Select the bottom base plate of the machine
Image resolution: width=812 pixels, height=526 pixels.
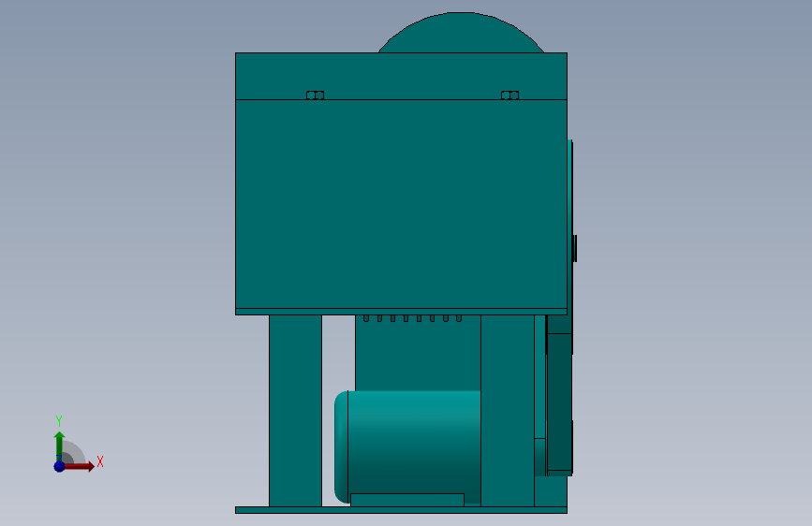[x=401, y=510]
